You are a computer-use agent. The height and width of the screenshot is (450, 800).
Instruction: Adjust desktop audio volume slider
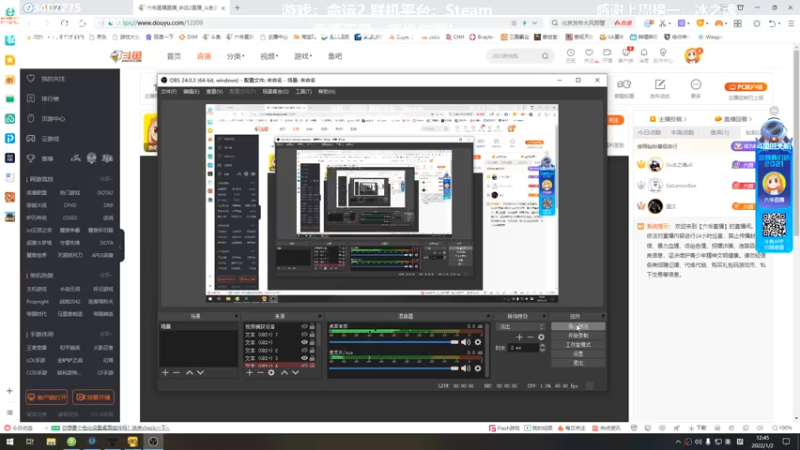[x=394, y=342]
